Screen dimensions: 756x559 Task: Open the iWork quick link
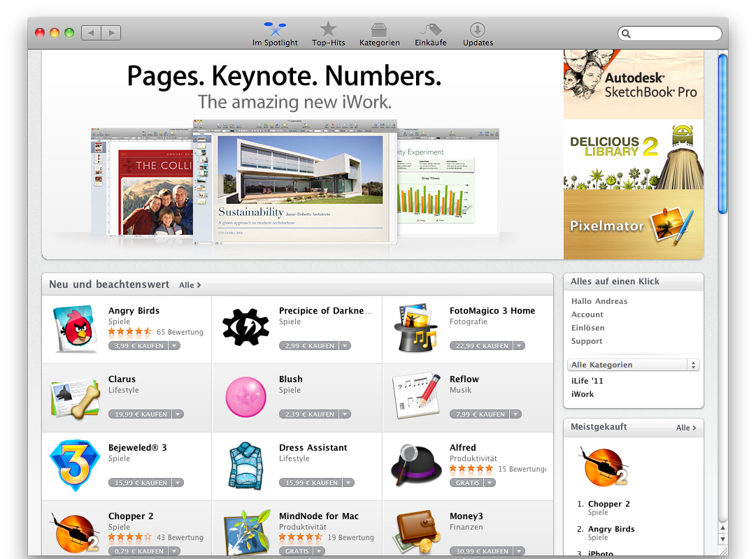click(x=583, y=394)
